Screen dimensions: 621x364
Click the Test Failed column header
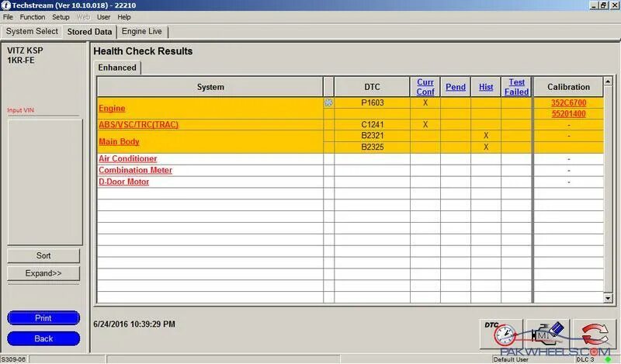(x=516, y=87)
